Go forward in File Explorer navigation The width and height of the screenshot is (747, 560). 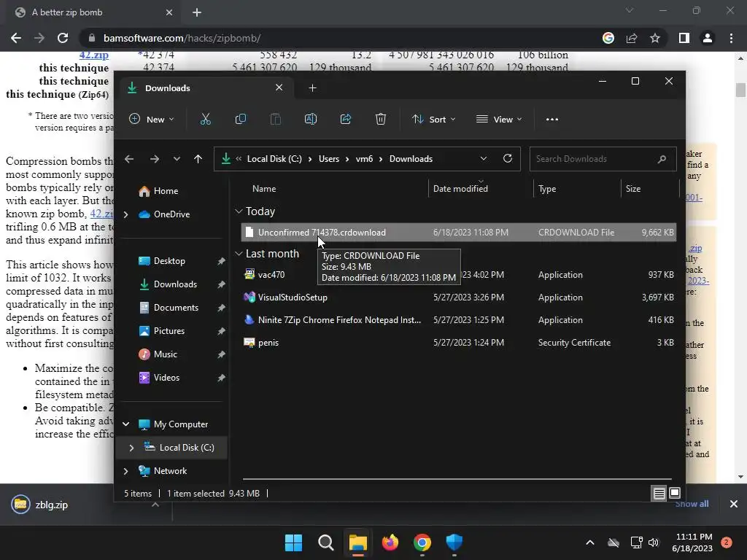tap(155, 159)
